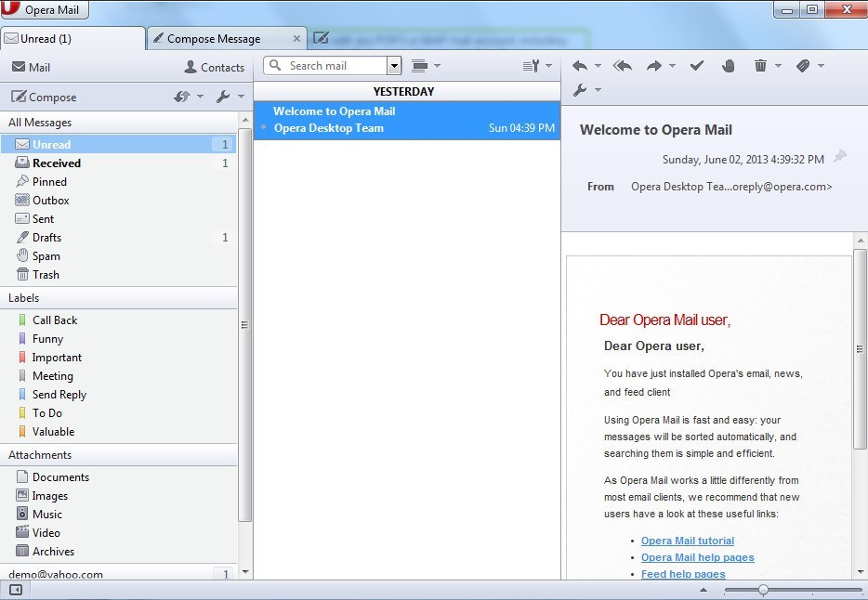Expand Reply button dropdown arrow

[x=598, y=66]
